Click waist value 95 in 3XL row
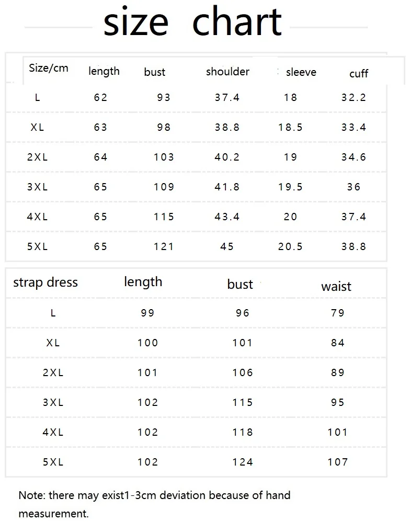The height and width of the screenshot is (532, 410). 338,402
